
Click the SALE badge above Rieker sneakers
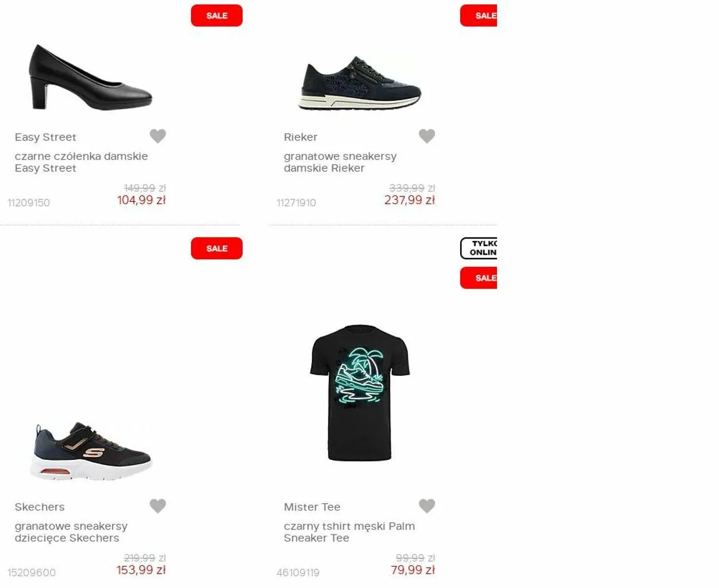[479, 16]
